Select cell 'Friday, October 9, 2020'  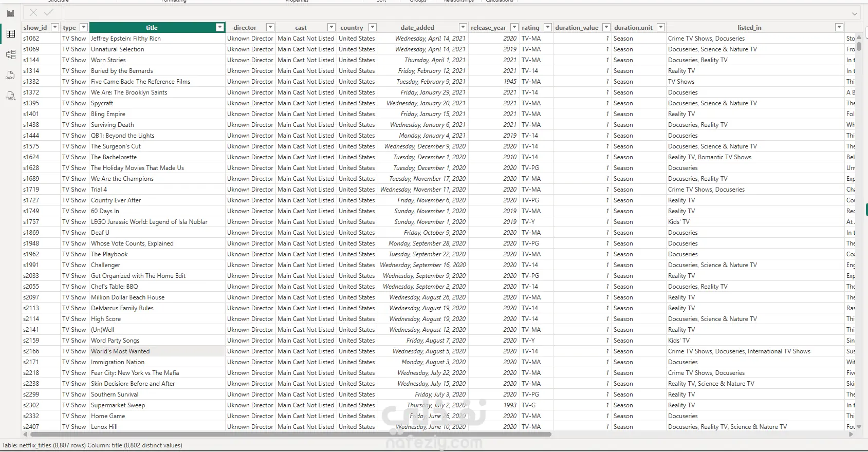423,233
